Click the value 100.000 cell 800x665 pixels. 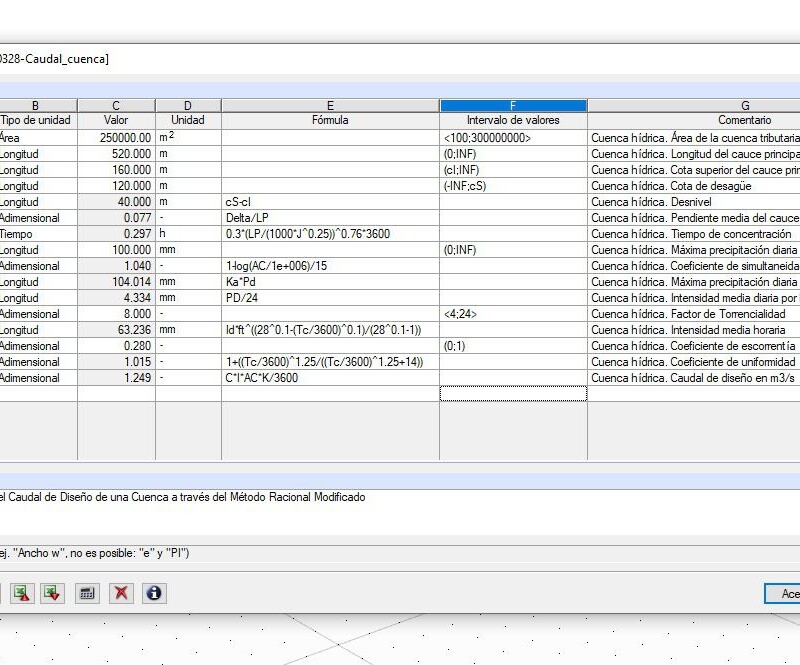[116, 250]
